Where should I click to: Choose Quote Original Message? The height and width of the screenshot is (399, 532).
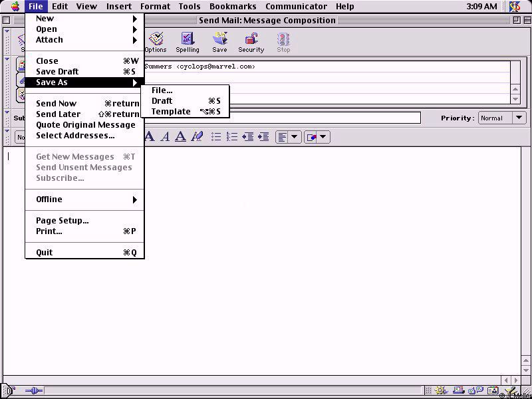click(x=85, y=125)
